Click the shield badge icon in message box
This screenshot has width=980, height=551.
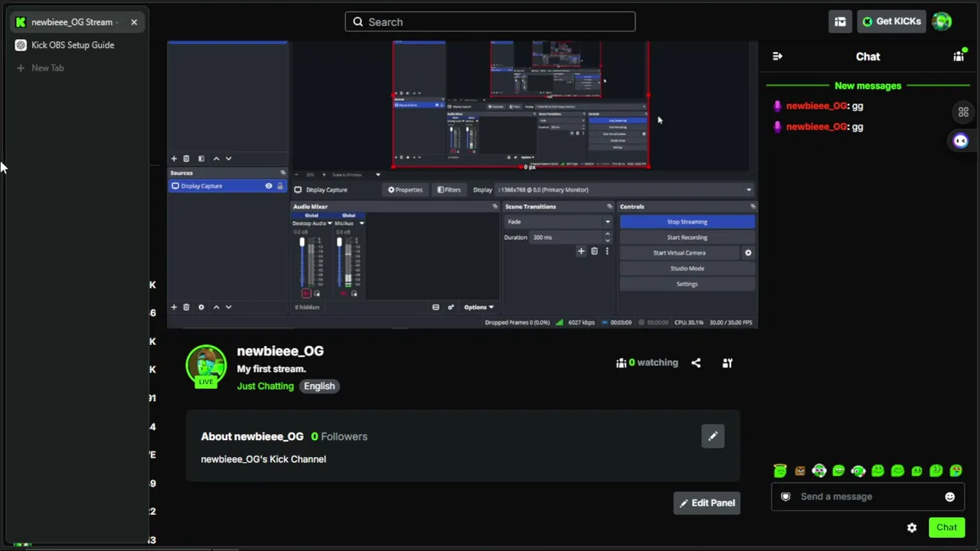click(x=786, y=497)
